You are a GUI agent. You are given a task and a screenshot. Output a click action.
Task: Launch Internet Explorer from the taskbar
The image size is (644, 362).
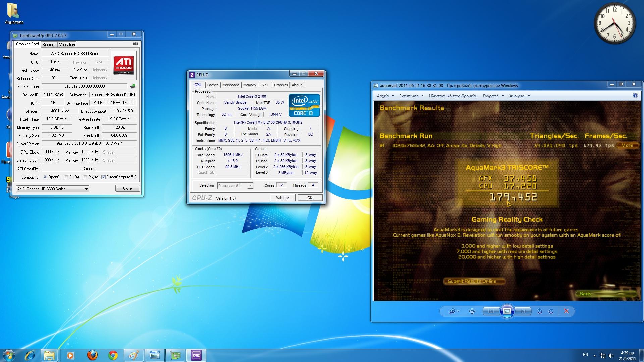[x=30, y=355]
